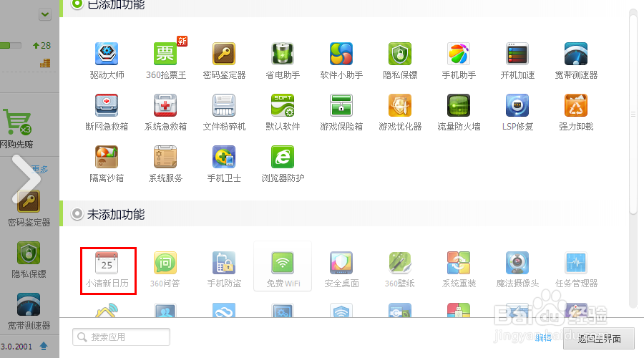Open 浏览器防护
Image resolution: width=644 pixels, height=358 pixels.
[x=283, y=164]
